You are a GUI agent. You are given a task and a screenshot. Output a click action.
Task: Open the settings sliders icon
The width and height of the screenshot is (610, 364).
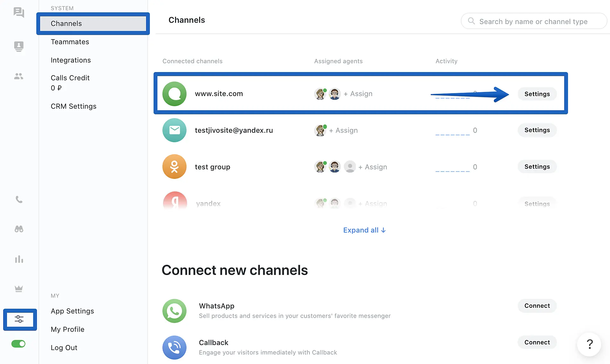19,319
